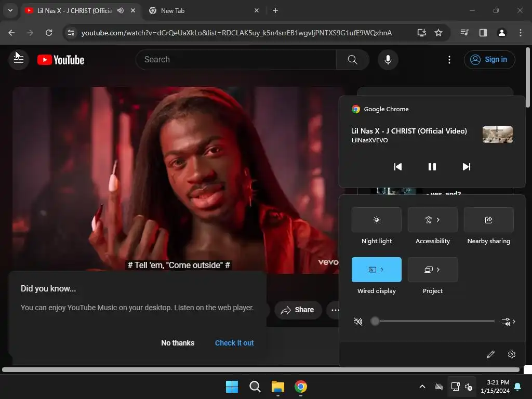This screenshot has width=532, height=399.
Task: Edit quick settings with pencil icon
Action: tap(490, 354)
